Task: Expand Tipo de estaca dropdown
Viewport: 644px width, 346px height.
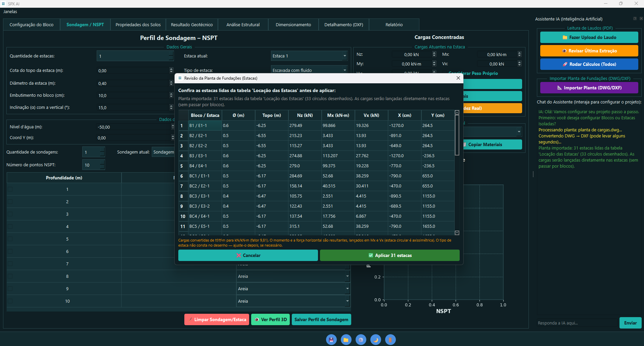Action: coord(309,70)
